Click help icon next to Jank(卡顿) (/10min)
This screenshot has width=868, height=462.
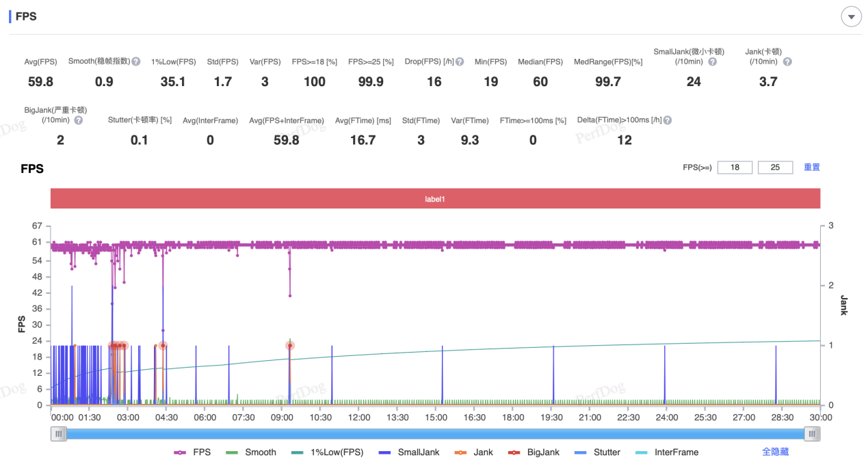[x=787, y=62]
